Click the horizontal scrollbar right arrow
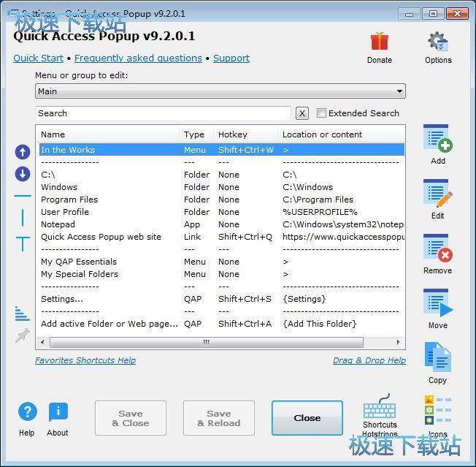 [399, 342]
